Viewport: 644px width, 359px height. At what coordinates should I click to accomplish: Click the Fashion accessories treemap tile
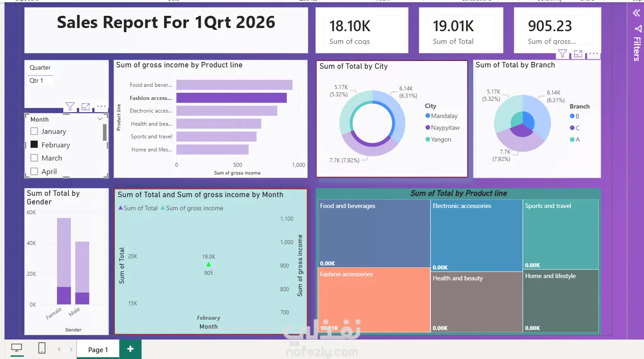pyautogui.click(x=374, y=300)
